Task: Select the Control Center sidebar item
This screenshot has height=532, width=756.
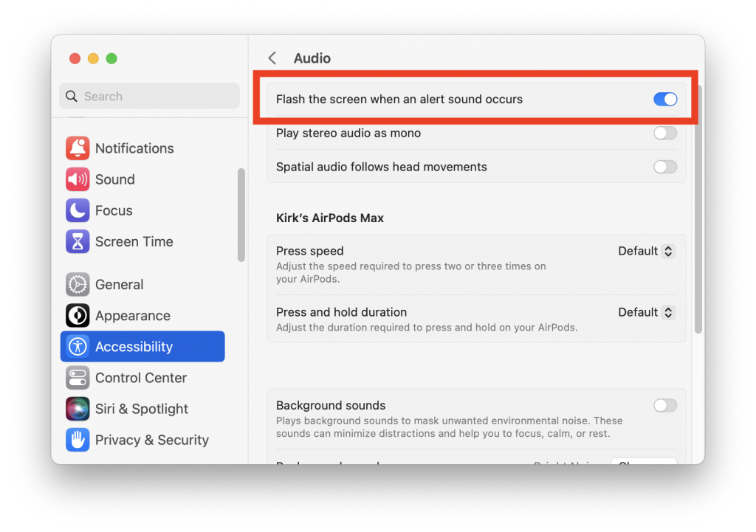Action: 140,378
